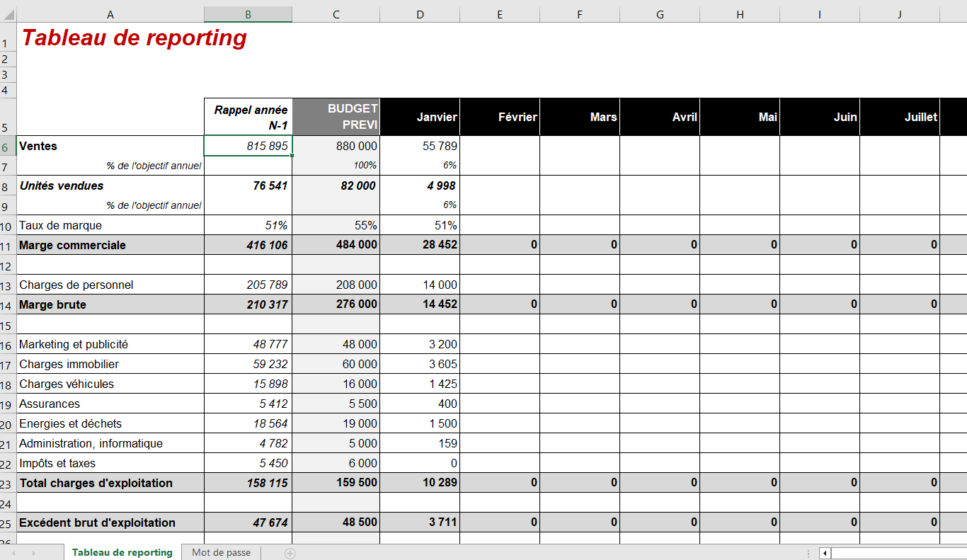Select cell with value 205 789
The height and width of the screenshot is (560, 967).
coord(248,285)
